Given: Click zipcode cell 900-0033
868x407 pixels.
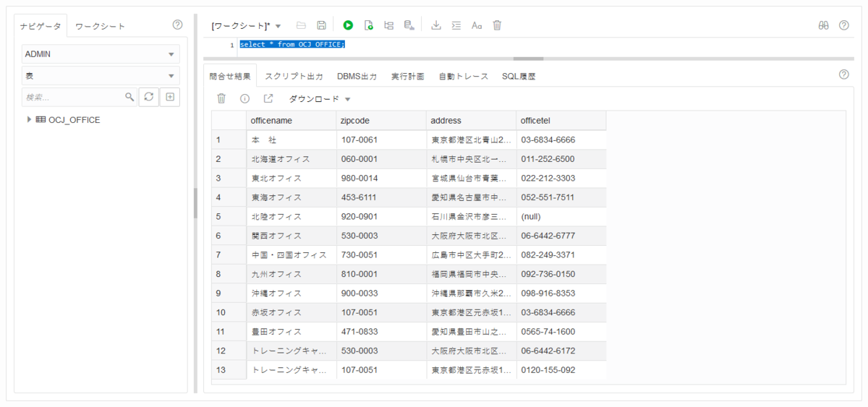Looking at the screenshot, I should click(381, 294).
